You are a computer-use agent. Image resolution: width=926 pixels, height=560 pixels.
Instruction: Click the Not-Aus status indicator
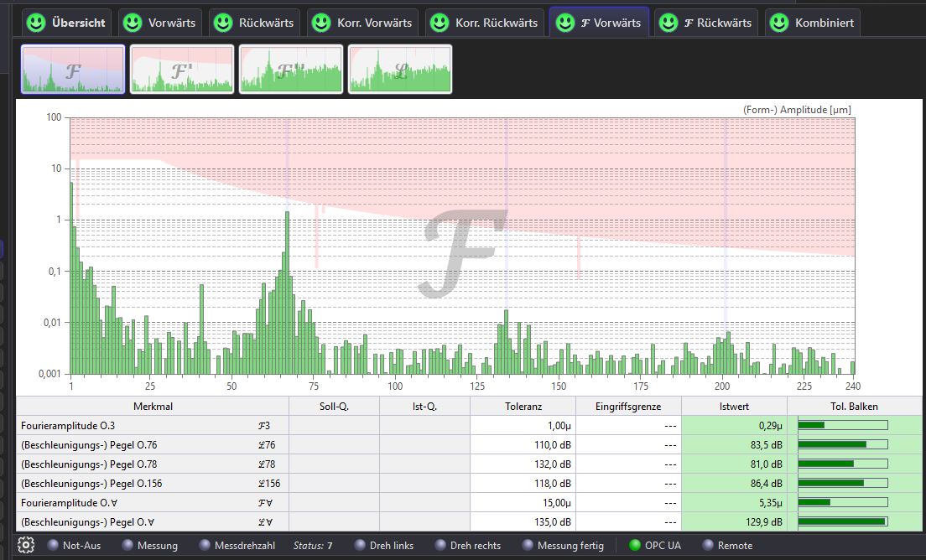pyautogui.click(x=54, y=545)
